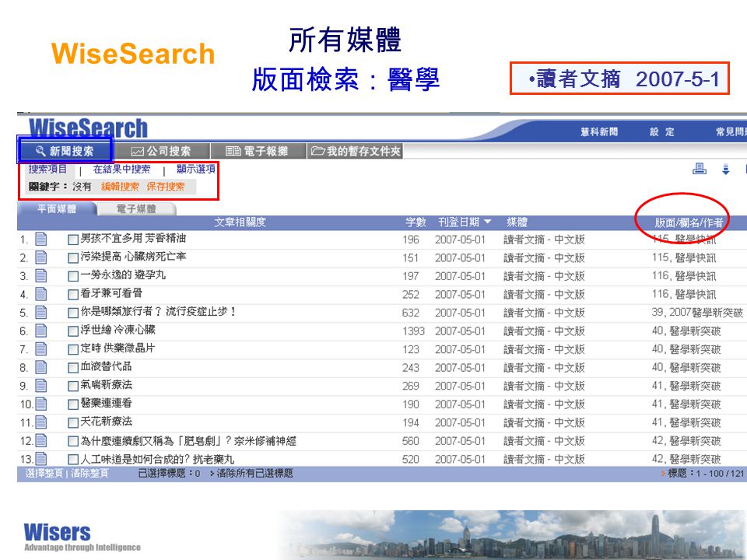Open article 醫藥連連看
747x560 pixels.
coord(106,404)
